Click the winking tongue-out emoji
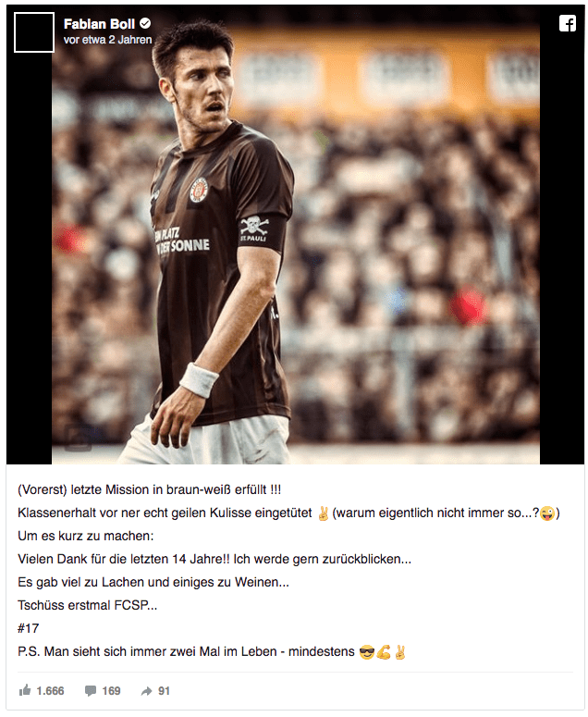 547,513
